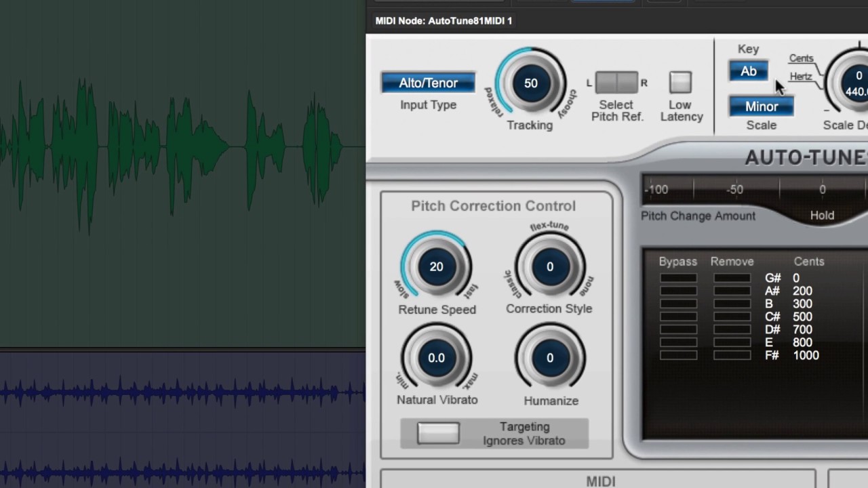
Task: Toggle Remove for the E note
Action: pos(732,342)
